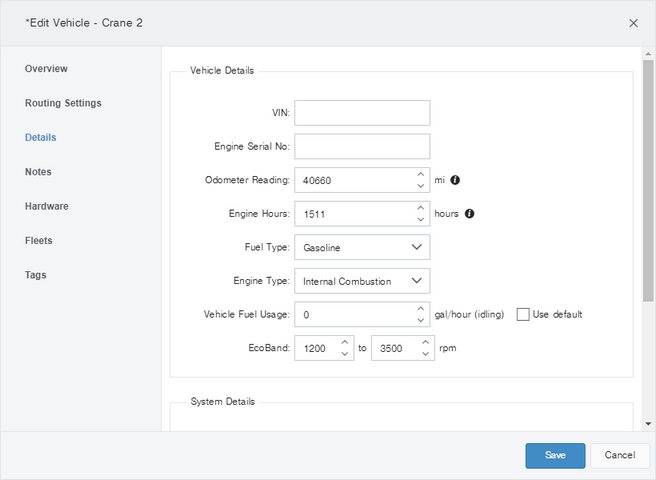The image size is (656, 480).
Task: Enable the Use default checkbox
Action: point(523,314)
